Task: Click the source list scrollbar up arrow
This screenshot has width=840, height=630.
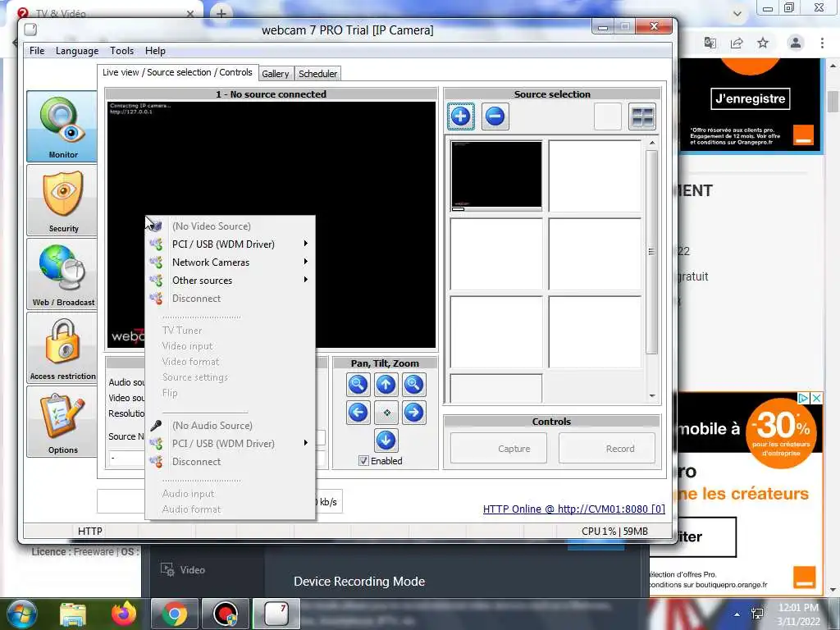Action: [652, 143]
